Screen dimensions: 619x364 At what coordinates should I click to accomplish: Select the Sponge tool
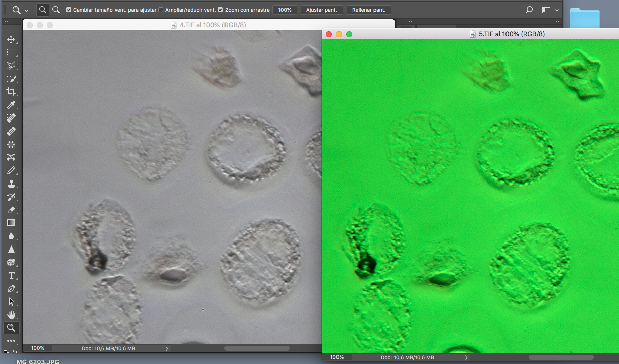point(11,262)
